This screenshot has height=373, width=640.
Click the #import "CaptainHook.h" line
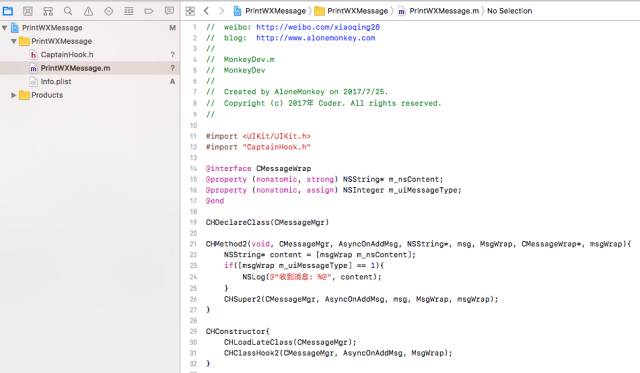pos(258,147)
